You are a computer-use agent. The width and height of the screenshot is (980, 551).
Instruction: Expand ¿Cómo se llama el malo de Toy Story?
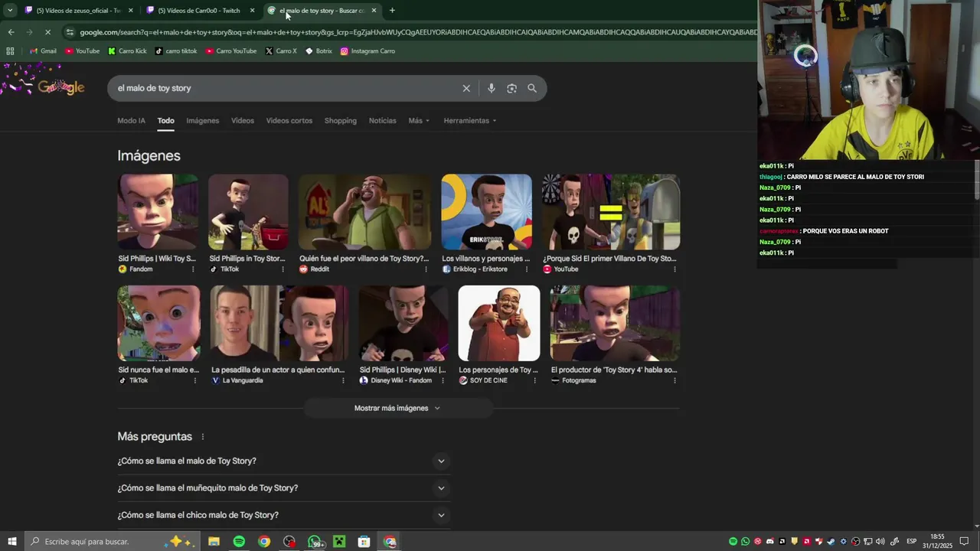(x=283, y=461)
